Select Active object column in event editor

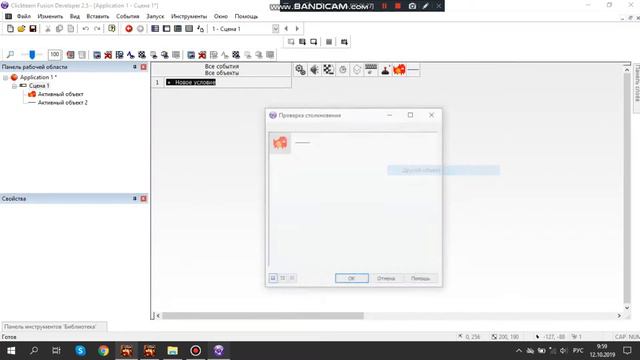pyautogui.click(x=399, y=70)
